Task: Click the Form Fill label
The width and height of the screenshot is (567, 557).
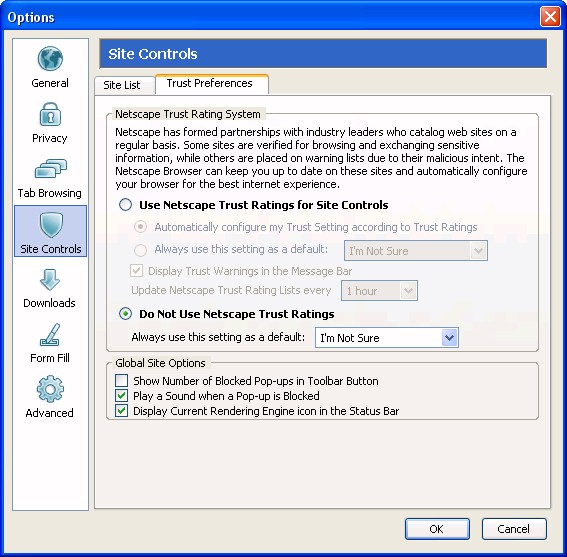Action: pyautogui.click(x=50, y=358)
